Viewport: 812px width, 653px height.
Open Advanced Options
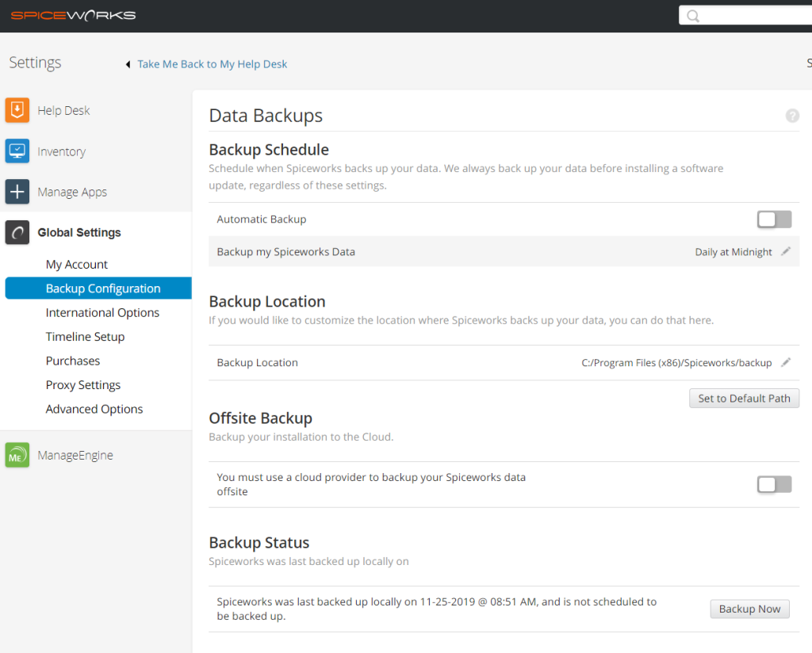[94, 409]
